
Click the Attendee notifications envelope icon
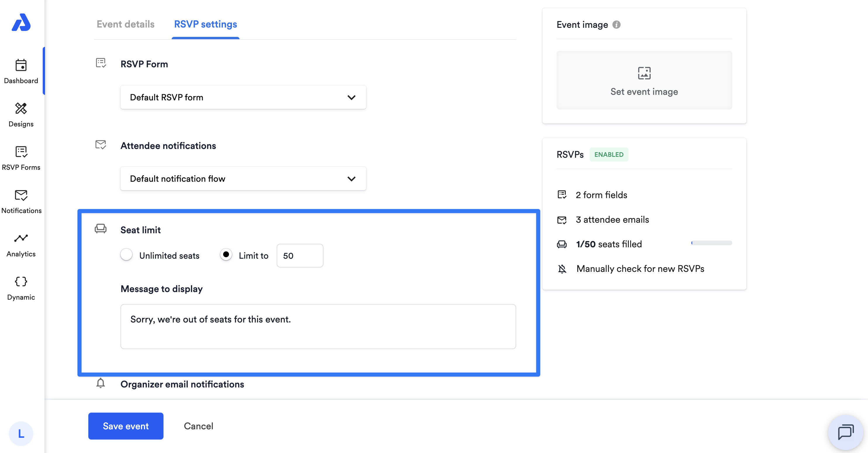coord(101,145)
